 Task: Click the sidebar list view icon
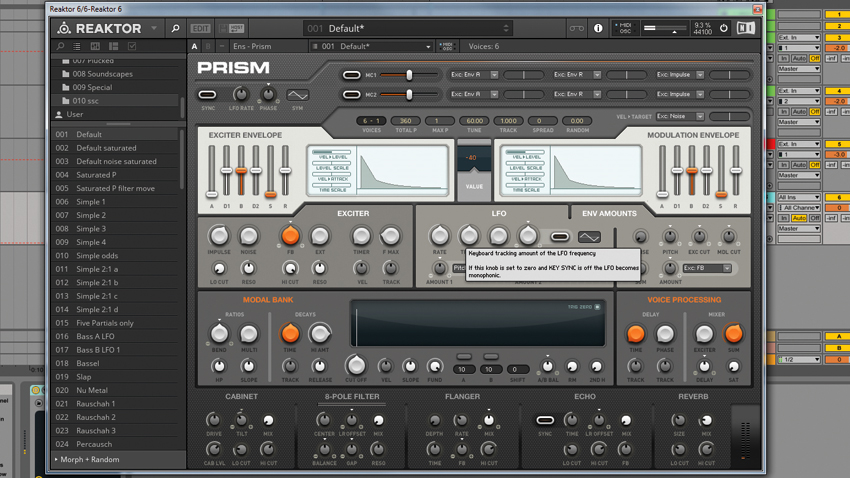tap(77, 47)
